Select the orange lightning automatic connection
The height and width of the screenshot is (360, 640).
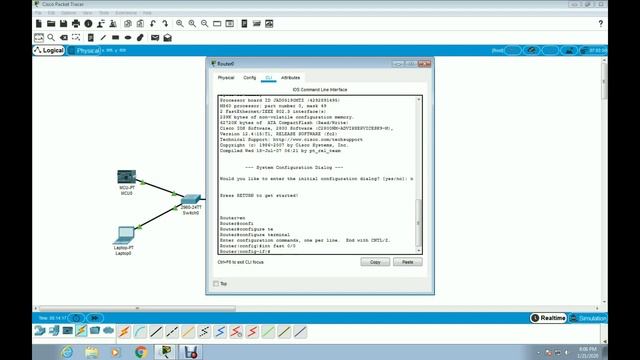click(124, 332)
